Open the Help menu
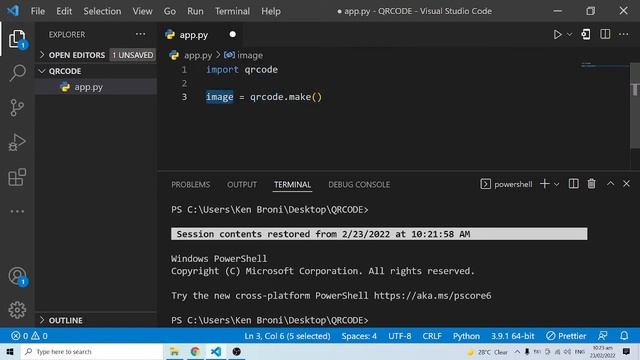The image size is (640, 360). click(x=271, y=11)
